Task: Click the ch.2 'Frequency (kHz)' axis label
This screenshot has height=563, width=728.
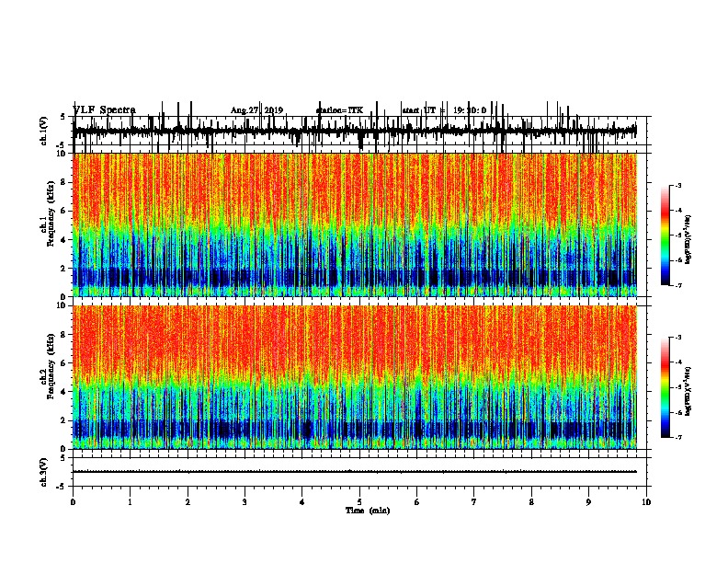Action: [51, 366]
